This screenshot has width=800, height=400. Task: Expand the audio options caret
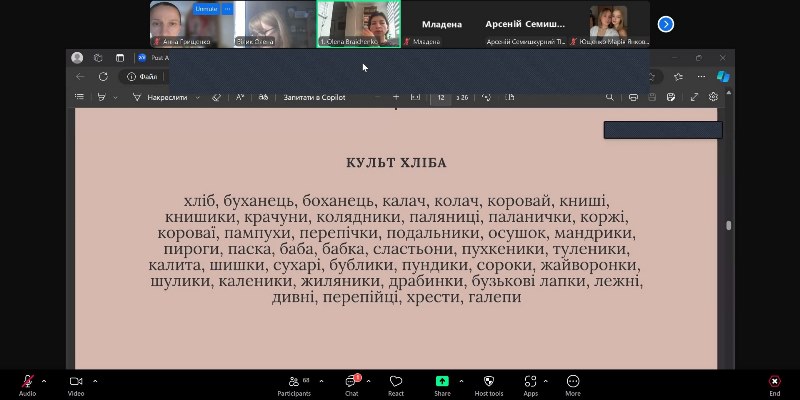44,381
